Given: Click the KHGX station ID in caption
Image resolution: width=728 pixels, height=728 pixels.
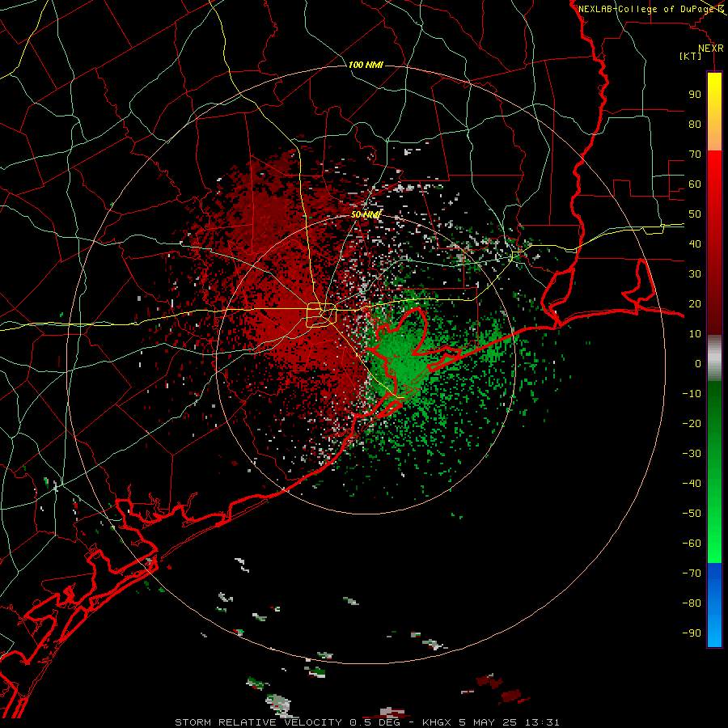Looking at the screenshot, I should point(437,722).
